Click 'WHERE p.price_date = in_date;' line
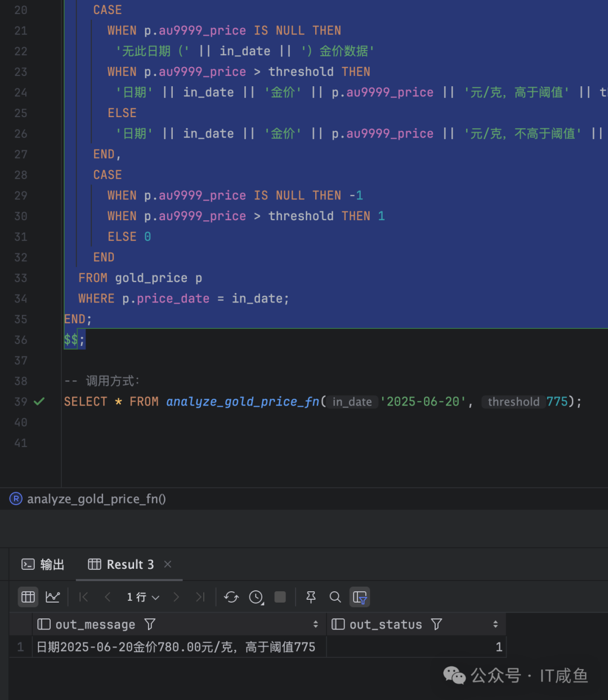Screen dimensions: 608x700 [x=184, y=298]
